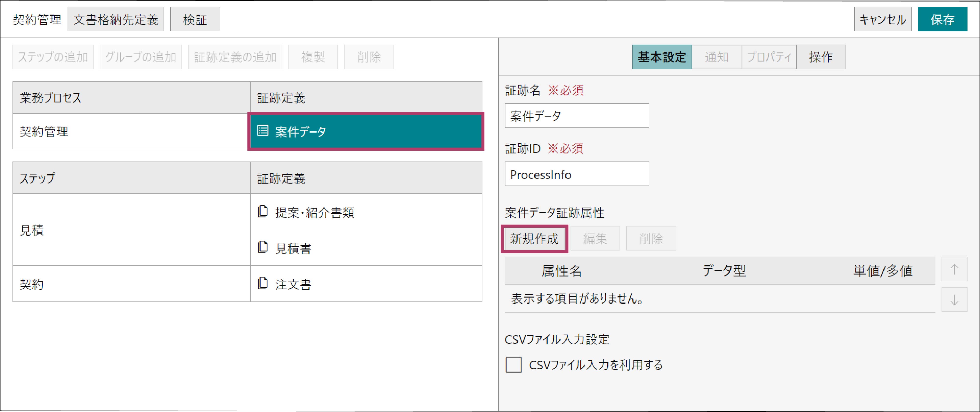Viewport: 980px width, 412px height.
Task: Open the 操作 tab
Action: 821,57
